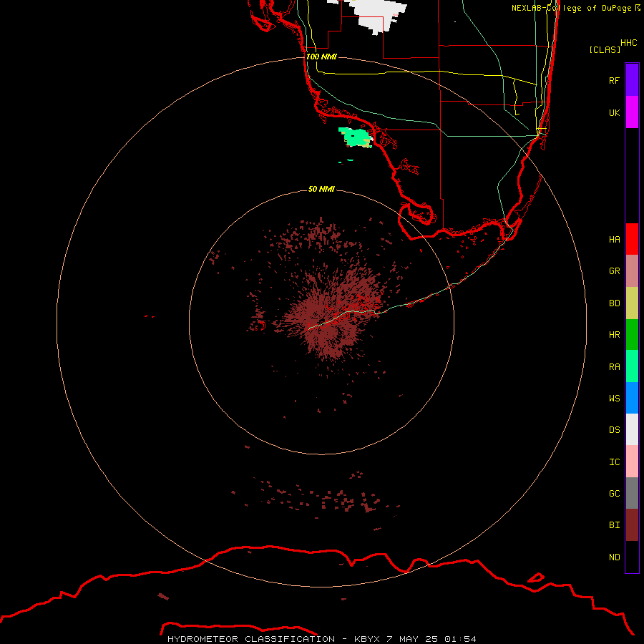Screen dimensions: 644x644
Task: Click the HA red legend swatch
Action: pos(632,239)
